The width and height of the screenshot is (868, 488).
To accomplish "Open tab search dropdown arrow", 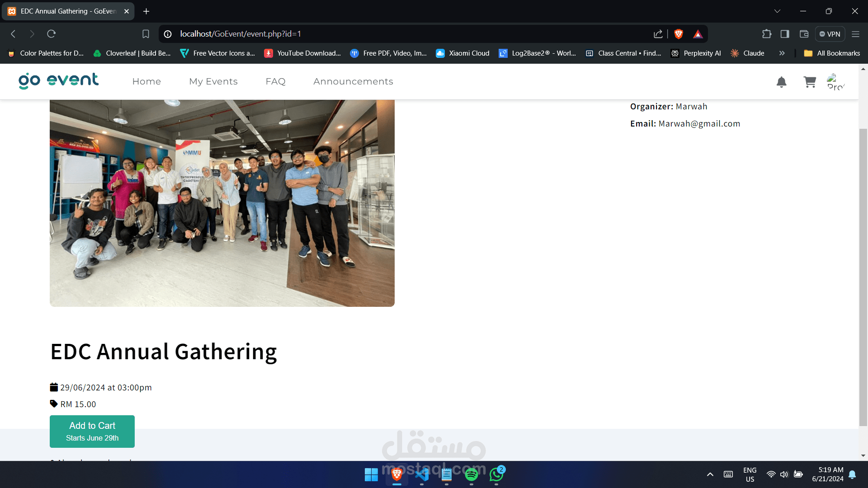I will click(x=777, y=11).
